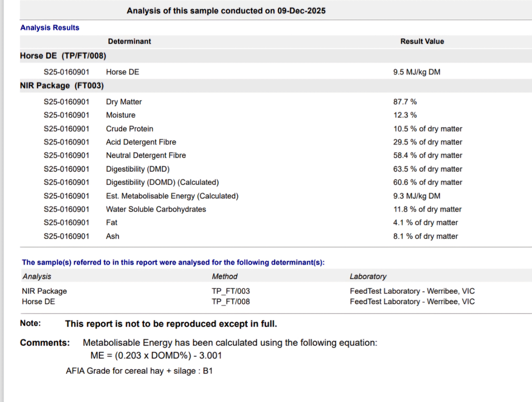Click the NIR Package (FT003) section header
The height and width of the screenshot is (402, 532).
click(62, 86)
